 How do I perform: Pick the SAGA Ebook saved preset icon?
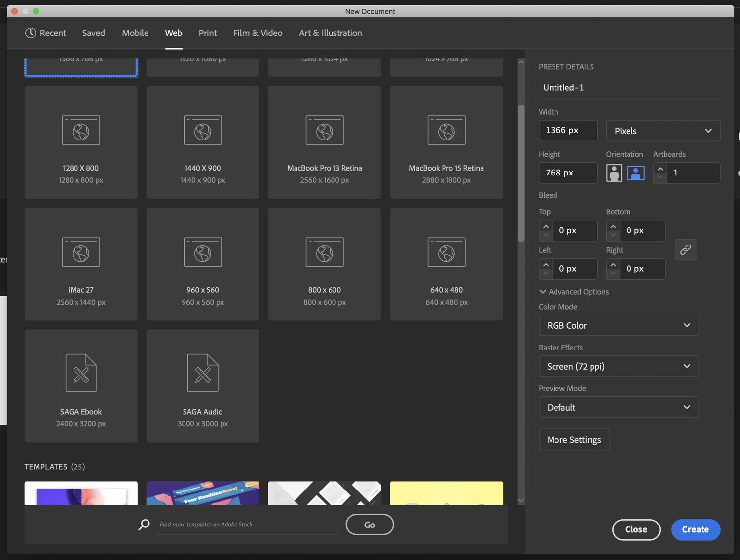(81, 373)
